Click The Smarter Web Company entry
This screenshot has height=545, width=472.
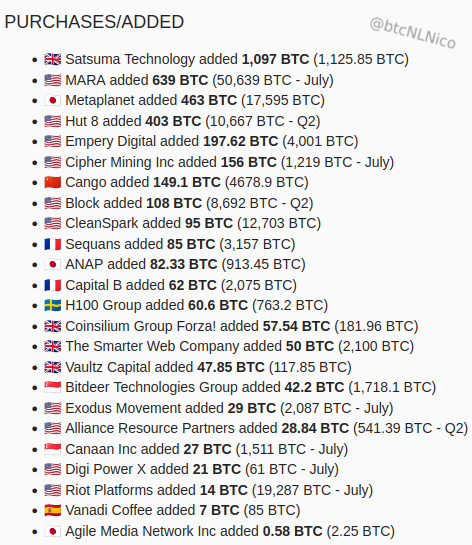(239, 347)
